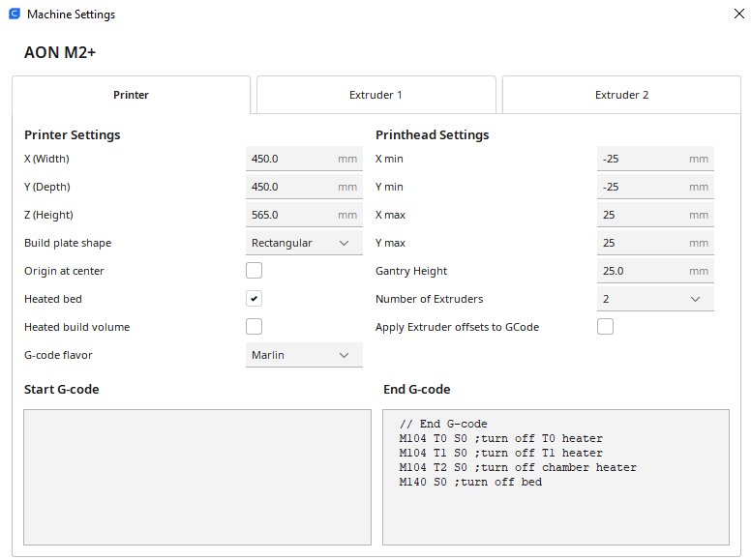Edit the Y min printhead field

655,187
